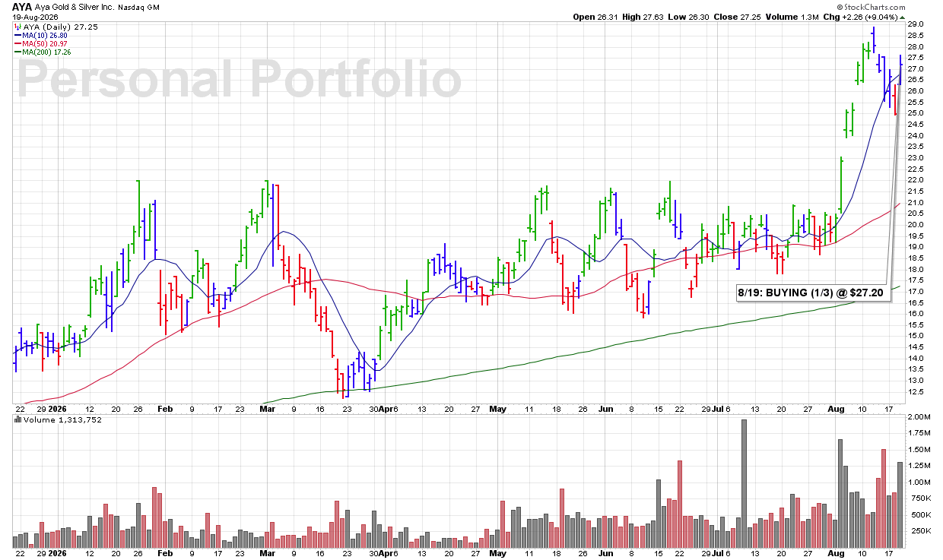Select the AYA (Daily) 27.25 legend entry
943x560 pixels.
point(55,26)
